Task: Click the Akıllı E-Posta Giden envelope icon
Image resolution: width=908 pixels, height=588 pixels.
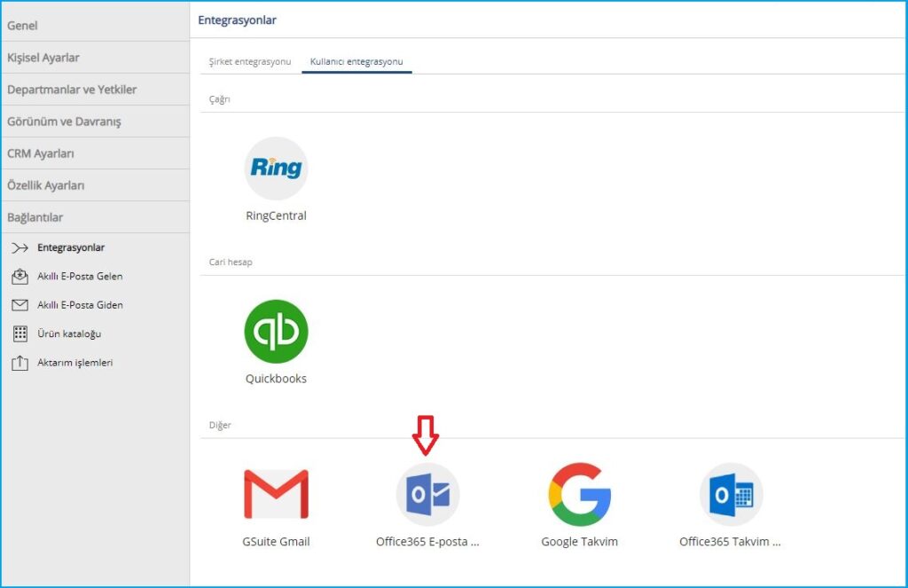Action: click(x=20, y=305)
